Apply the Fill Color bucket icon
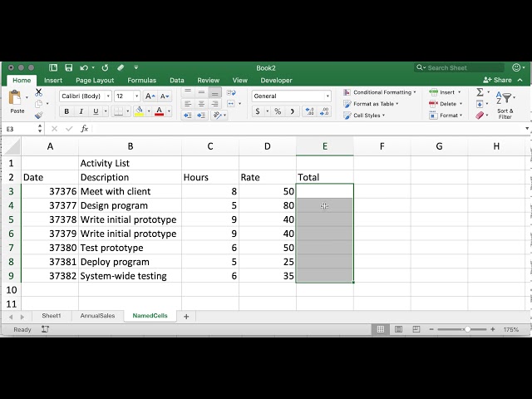The width and height of the screenshot is (532, 399). coord(139,111)
